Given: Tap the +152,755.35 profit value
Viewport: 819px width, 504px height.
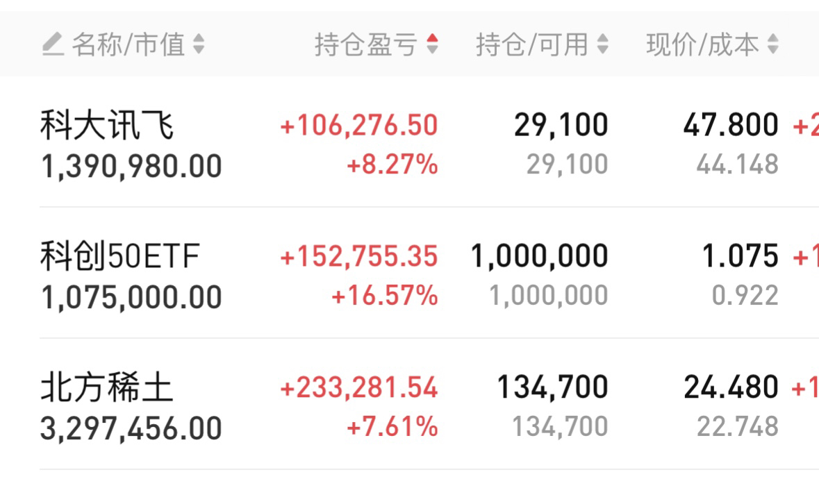Looking at the screenshot, I should coord(359,257).
